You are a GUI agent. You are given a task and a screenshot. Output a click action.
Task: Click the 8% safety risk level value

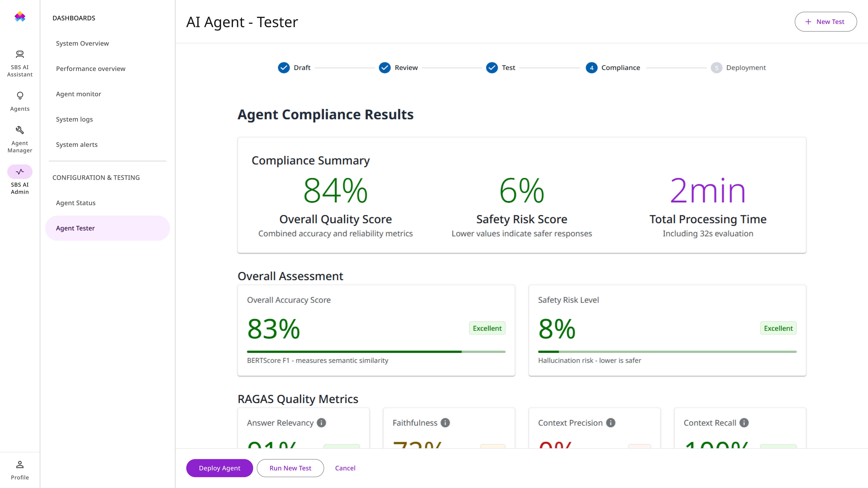click(557, 329)
